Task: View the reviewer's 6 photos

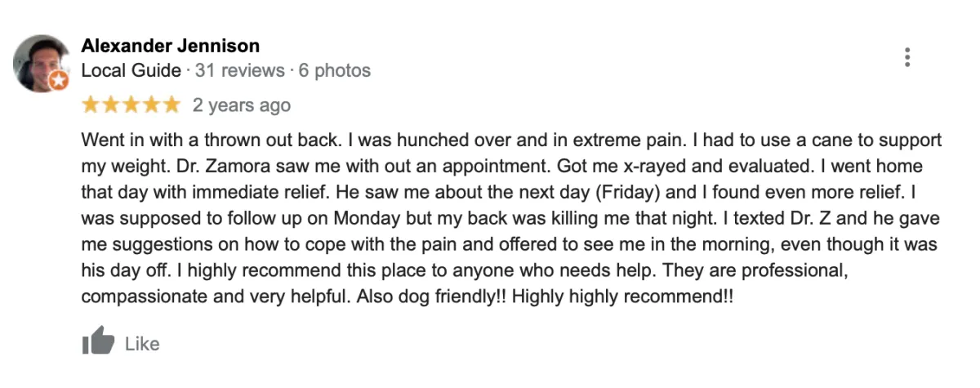Action: [335, 71]
